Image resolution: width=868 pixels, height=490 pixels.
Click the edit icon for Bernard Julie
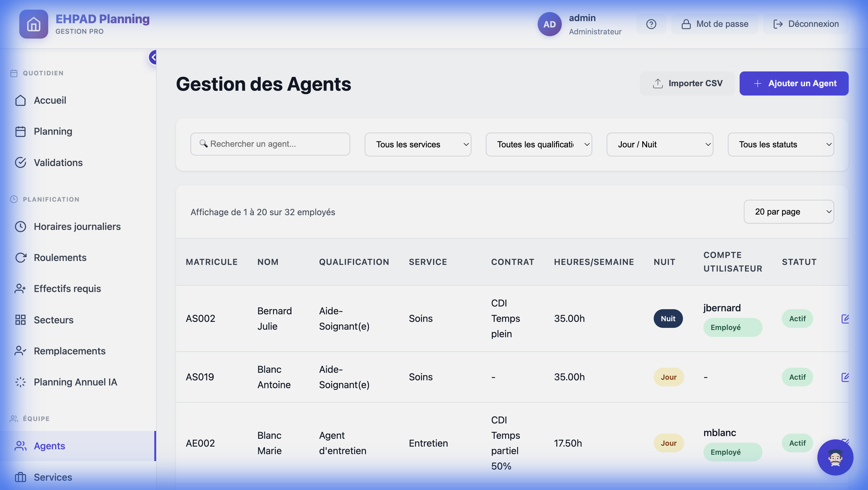click(x=846, y=319)
